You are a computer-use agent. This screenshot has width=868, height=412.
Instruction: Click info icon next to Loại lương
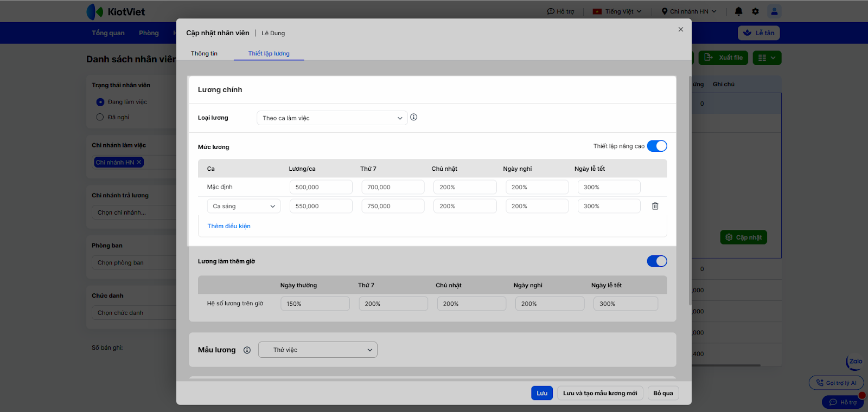pyautogui.click(x=414, y=118)
